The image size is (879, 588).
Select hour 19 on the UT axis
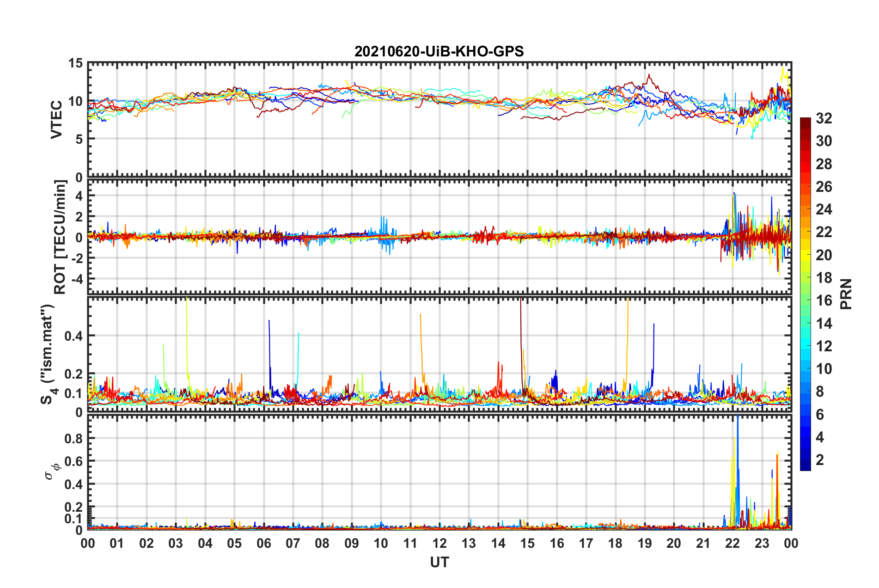[645, 543]
